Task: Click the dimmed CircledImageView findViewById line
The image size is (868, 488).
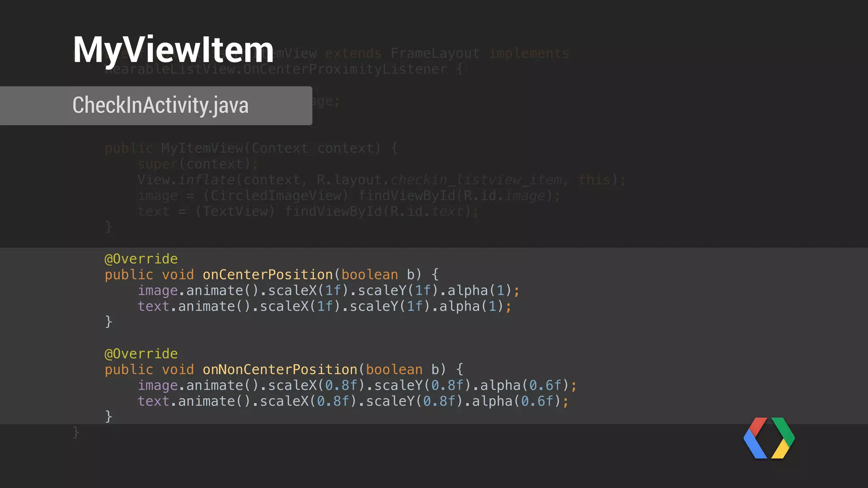Action: point(349,196)
